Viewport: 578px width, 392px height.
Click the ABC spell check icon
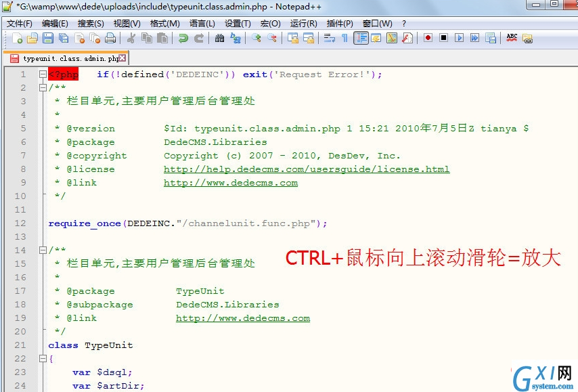512,38
